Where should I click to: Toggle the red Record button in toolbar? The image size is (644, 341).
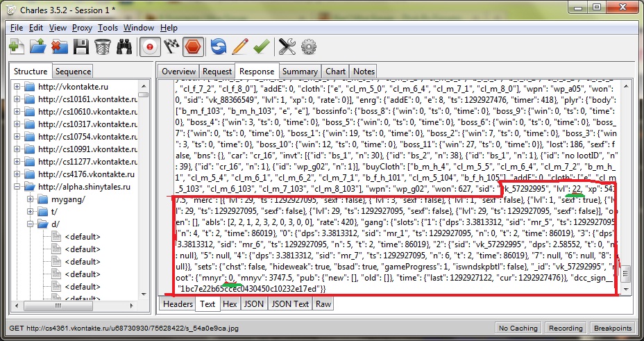pyautogui.click(x=149, y=47)
